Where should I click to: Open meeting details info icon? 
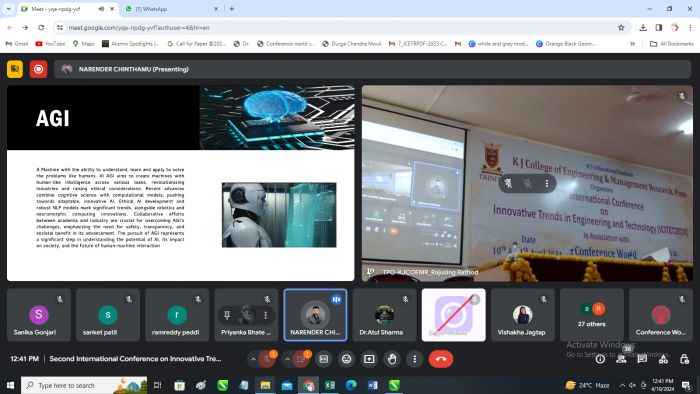[x=600, y=359]
